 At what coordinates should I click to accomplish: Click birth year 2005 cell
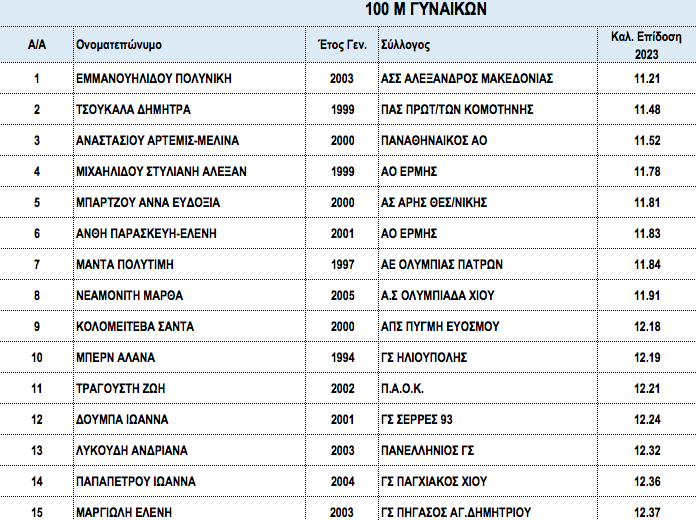341,295
